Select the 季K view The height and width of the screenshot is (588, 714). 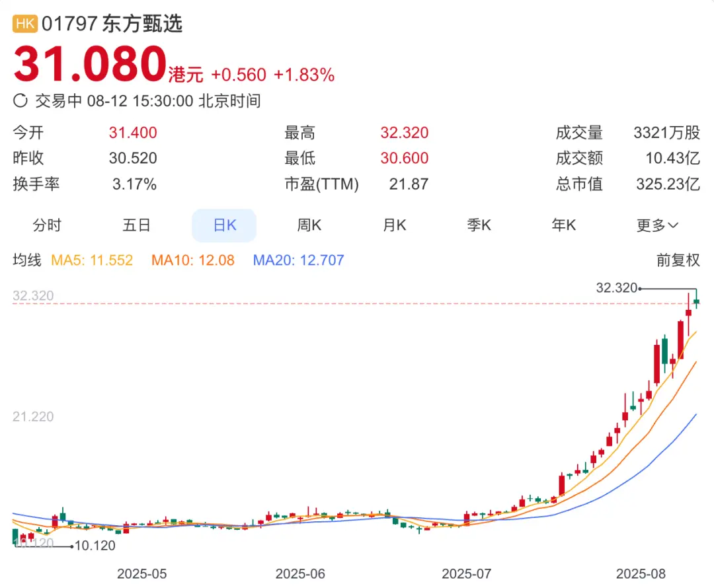pos(478,225)
